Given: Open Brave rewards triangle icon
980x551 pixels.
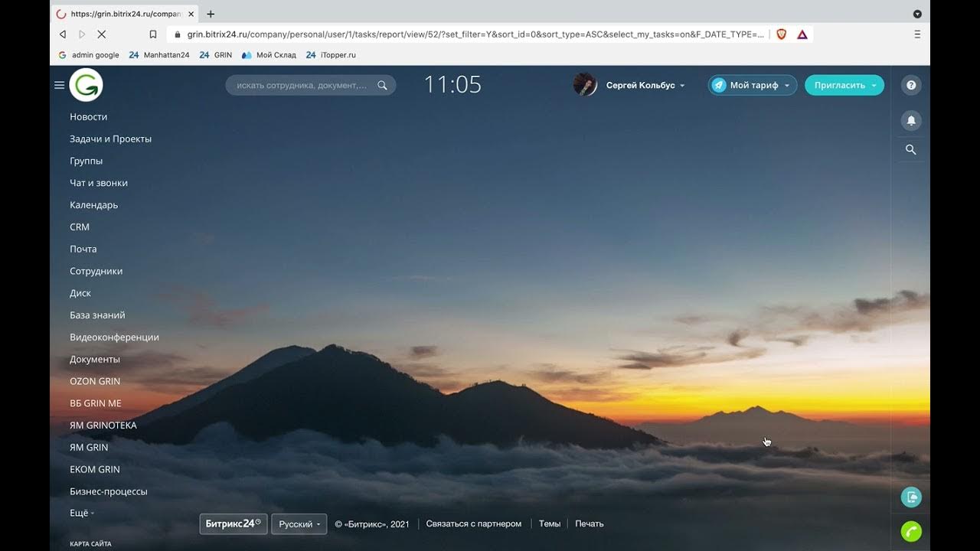Looking at the screenshot, I should (x=802, y=34).
